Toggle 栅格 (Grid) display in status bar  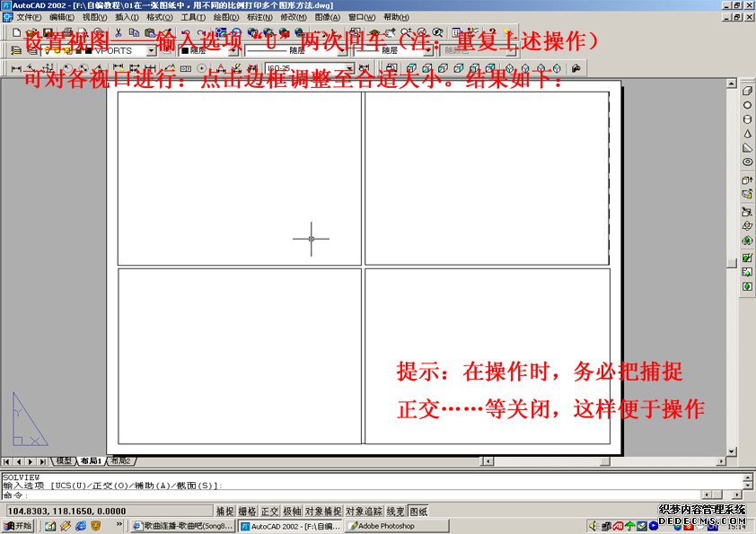(x=247, y=511)
